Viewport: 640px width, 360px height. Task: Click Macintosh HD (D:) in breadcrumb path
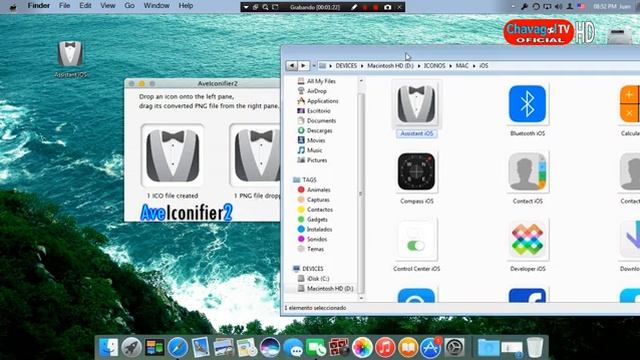[x=390, y=66]
